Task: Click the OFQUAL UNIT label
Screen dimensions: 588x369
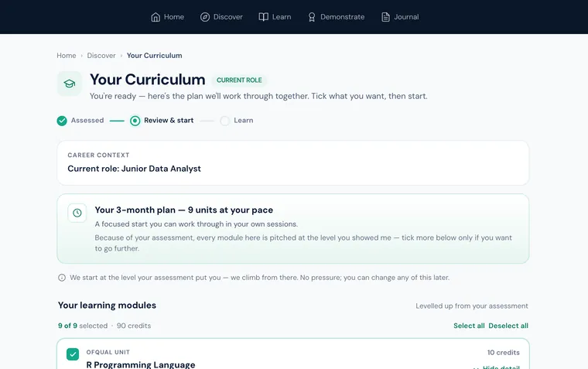Action: 108,352
